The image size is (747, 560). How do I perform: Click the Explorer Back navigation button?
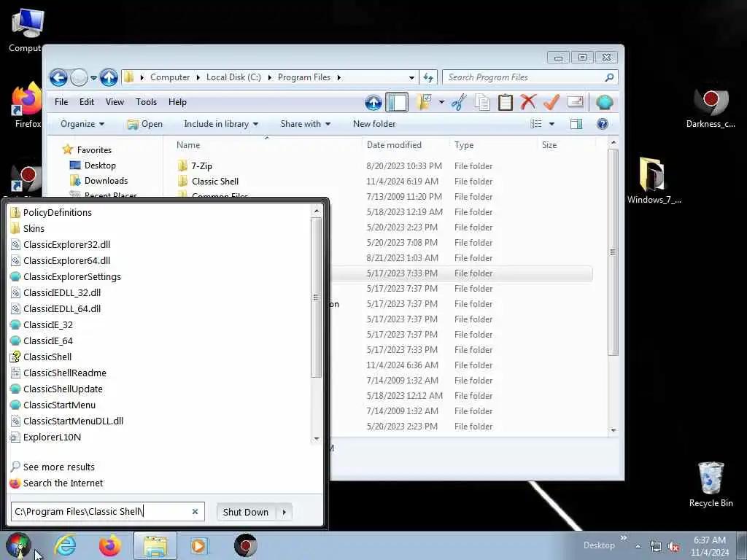pyautogui.click(x=58, y=77)
